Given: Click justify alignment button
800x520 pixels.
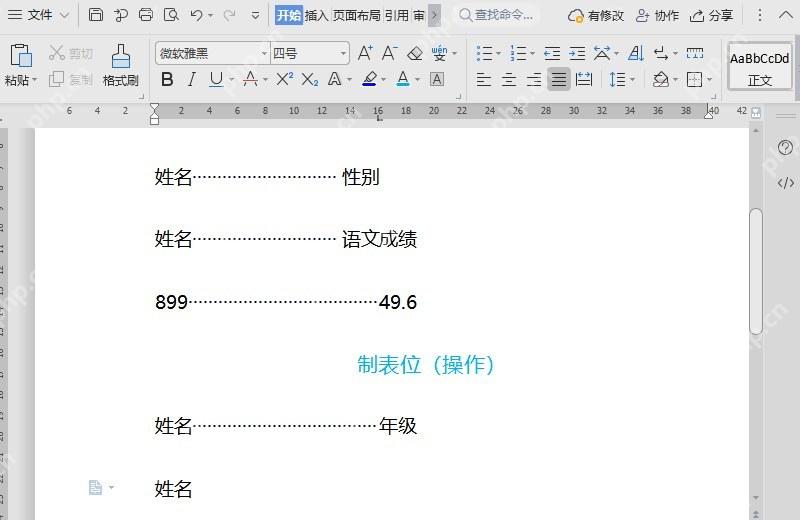Looking at the screenshot, I should point(559,79).
